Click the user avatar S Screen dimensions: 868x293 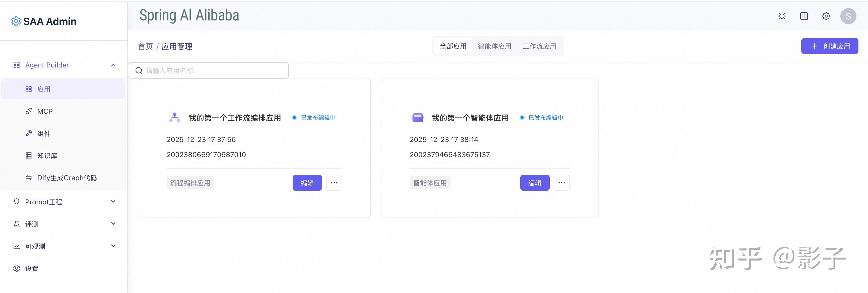848,16
